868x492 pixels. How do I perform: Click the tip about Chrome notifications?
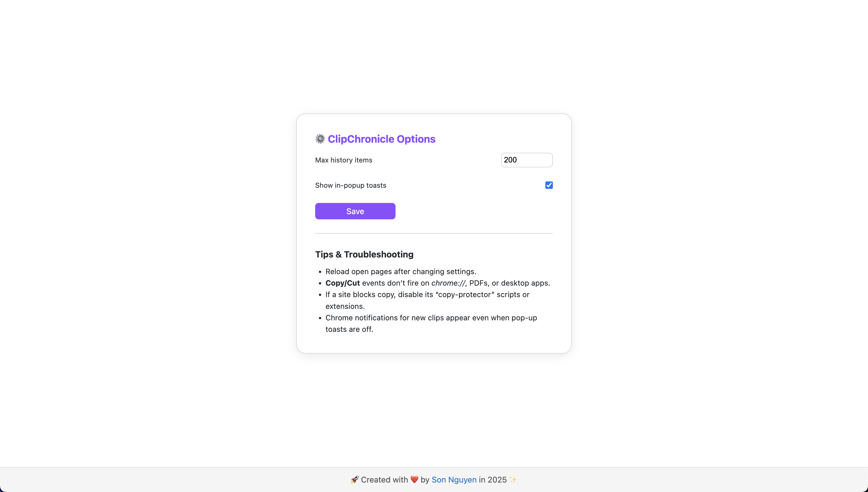point(431,318)
